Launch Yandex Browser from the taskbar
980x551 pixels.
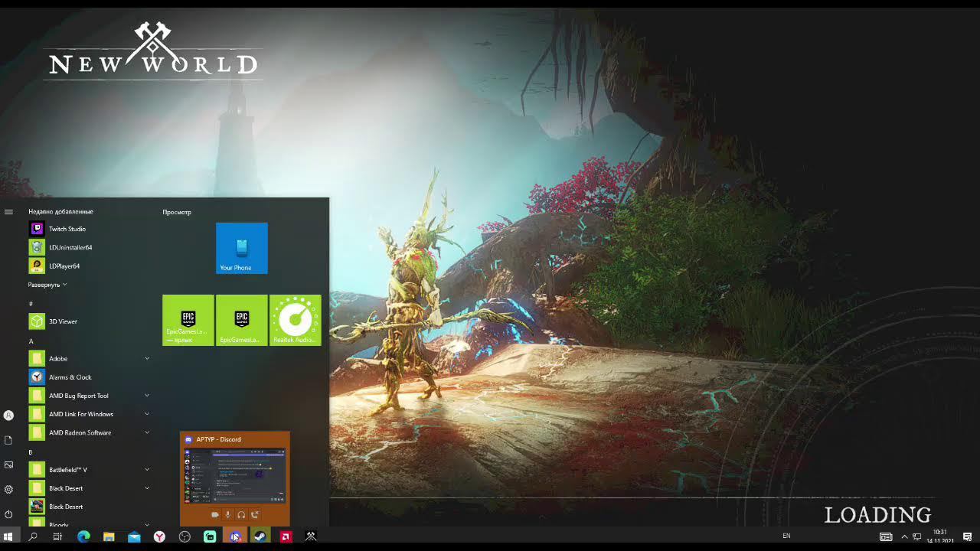pyautogui.click(x=159, y=537)
